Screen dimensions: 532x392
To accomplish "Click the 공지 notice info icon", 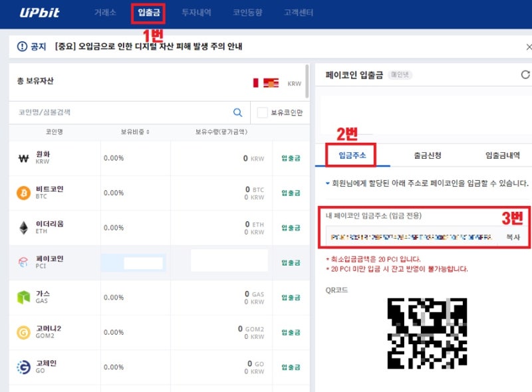I will [22, 47].
